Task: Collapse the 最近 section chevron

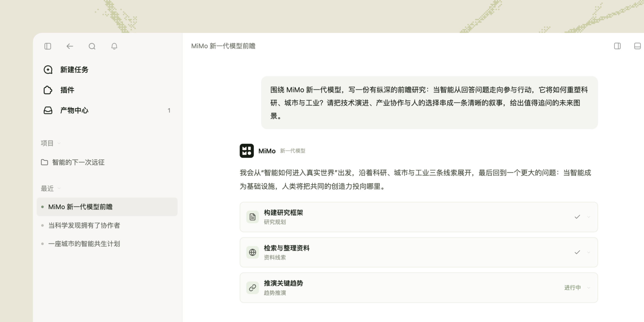Action: [x=59, y=188]
